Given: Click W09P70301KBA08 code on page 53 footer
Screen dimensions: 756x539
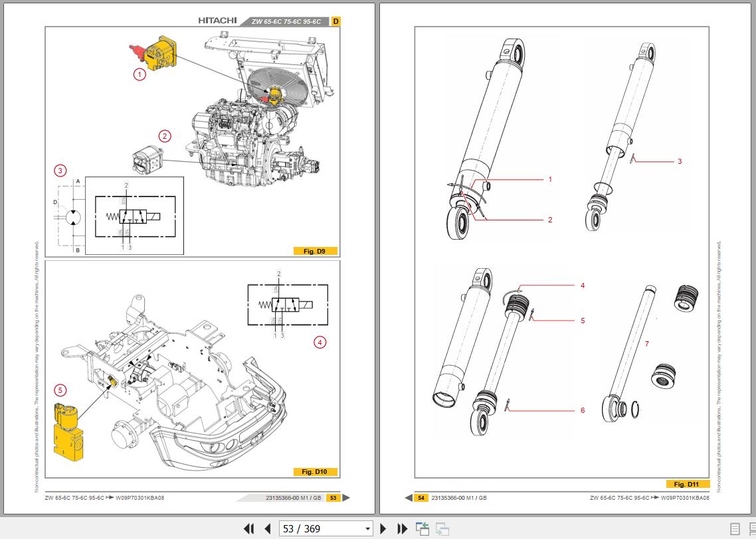Looking at the screenshot, I should pos(140,498).
